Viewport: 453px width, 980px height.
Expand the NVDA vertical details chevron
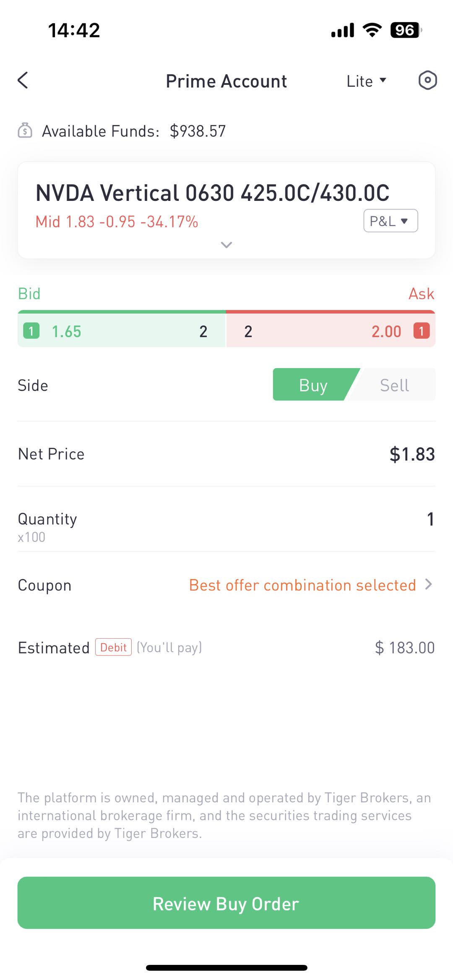pos(226,245)
